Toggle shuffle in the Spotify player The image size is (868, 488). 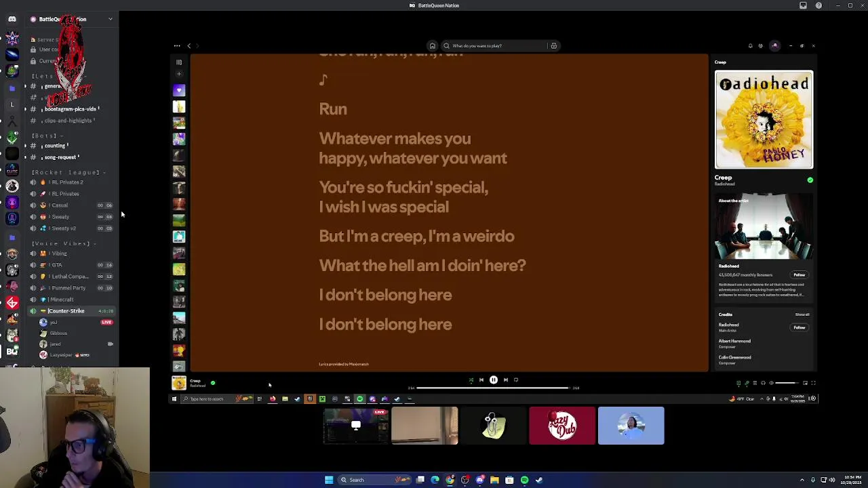[471, 380]
